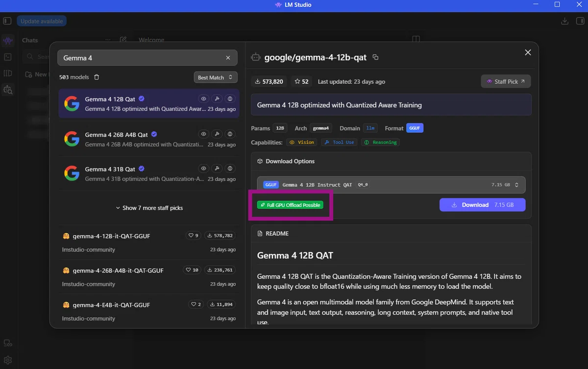Toggle the right panel icon in the top bar
The image size is (588, 369).
coord(579,21)
